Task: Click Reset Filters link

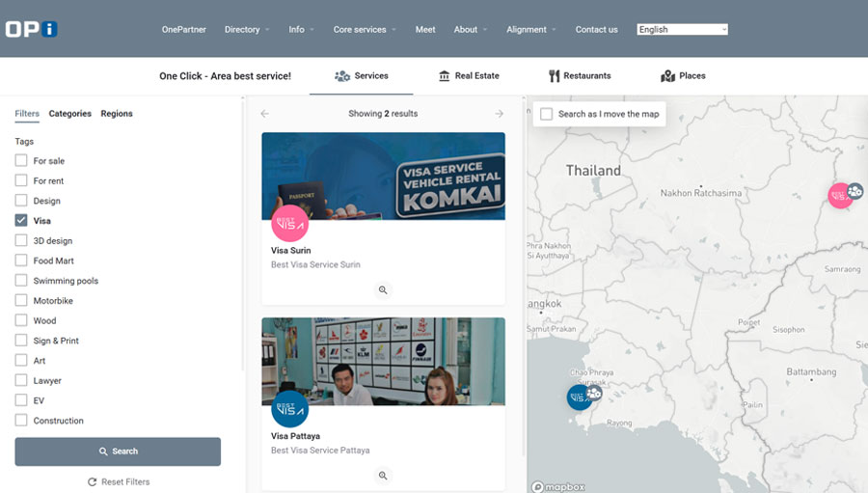Action: tap(119, 481)
